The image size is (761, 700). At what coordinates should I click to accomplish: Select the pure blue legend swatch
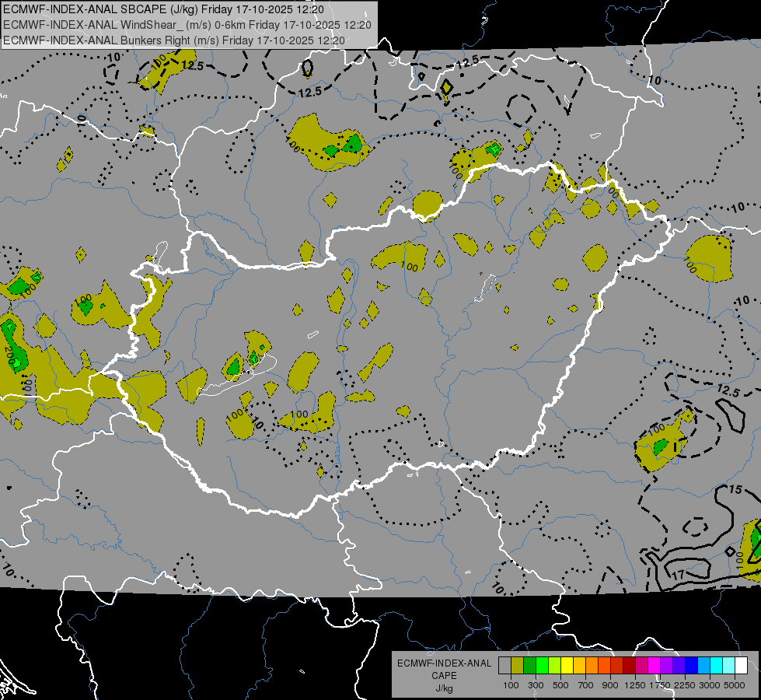tap(691, 666)
